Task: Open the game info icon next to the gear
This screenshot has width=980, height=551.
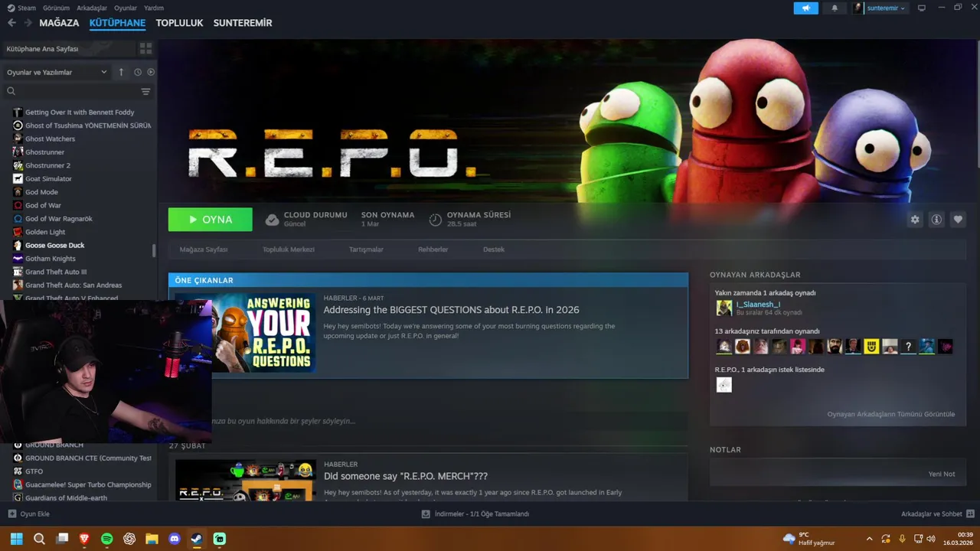Action: (936, 220)
